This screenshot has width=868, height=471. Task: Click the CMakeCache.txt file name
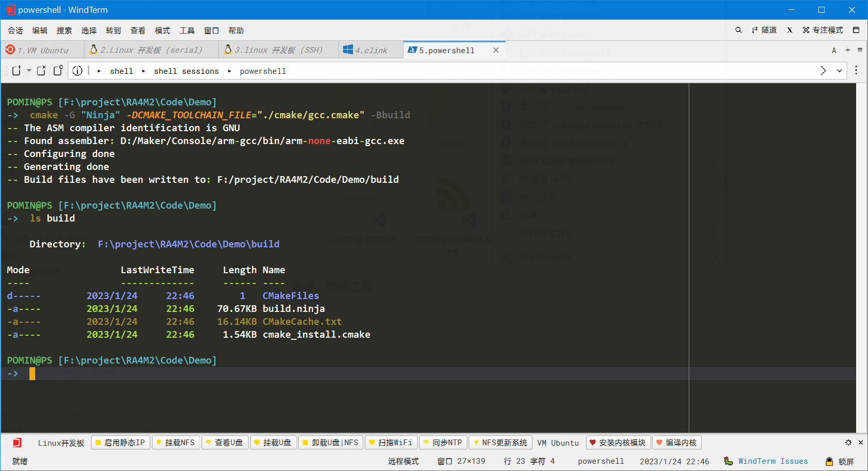coord(302,321)
